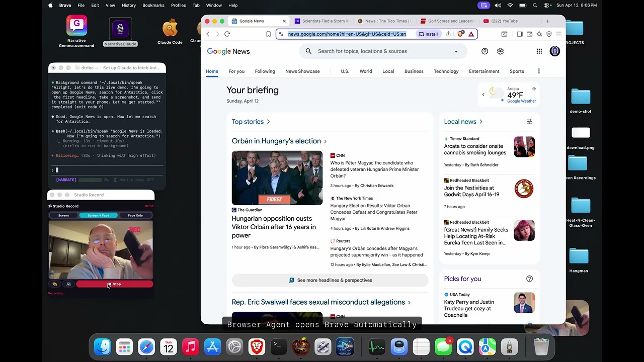
Task: Click See more headlines & perspectives
Action: click(x=330, y=280)
